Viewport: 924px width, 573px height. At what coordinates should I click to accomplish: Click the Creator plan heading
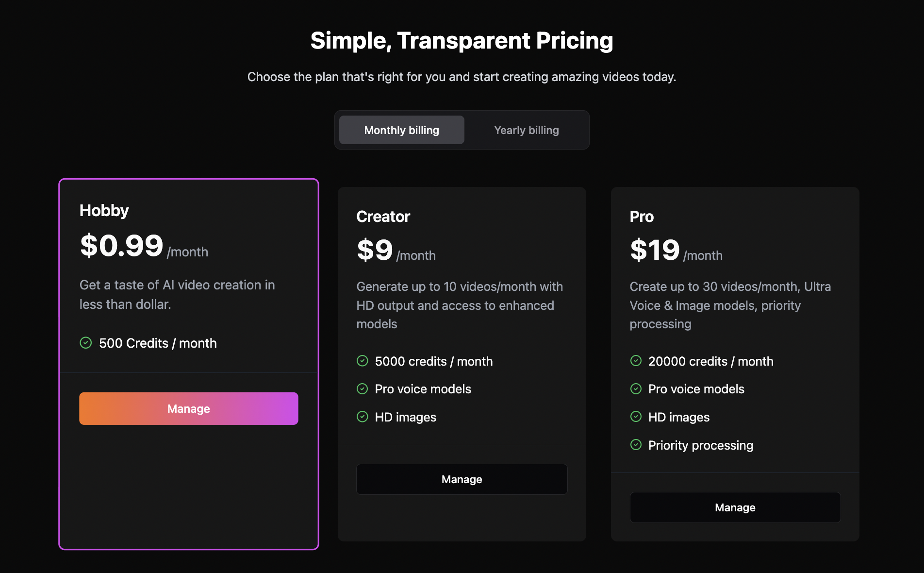tap(383, 217)
